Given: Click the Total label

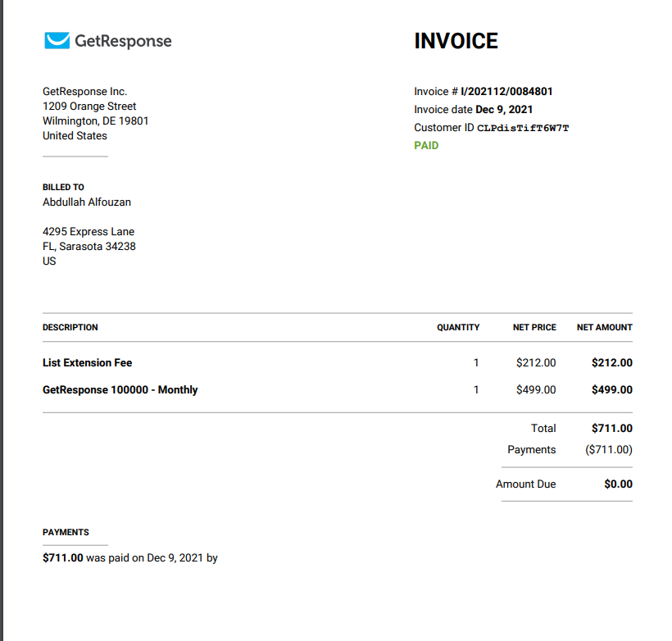Looking at the screenshot, I should coord(543,429).
